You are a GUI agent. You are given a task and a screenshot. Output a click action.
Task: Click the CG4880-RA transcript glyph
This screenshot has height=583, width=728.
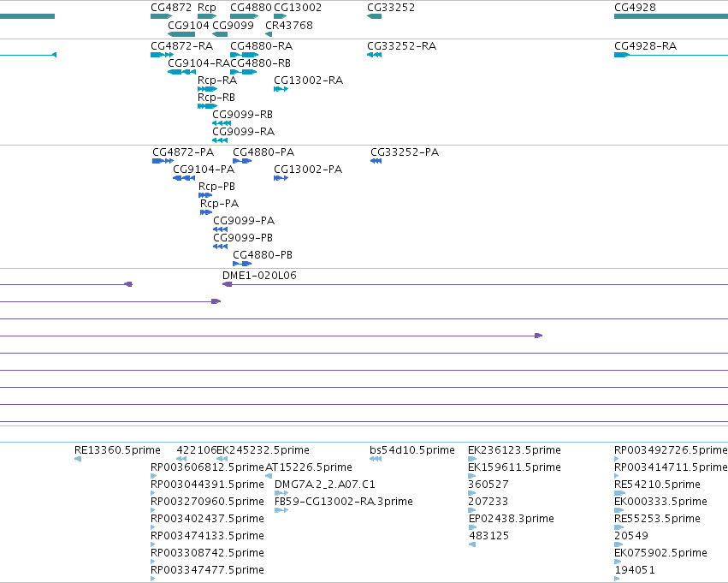pyautogui.click(x=244, y=55)
